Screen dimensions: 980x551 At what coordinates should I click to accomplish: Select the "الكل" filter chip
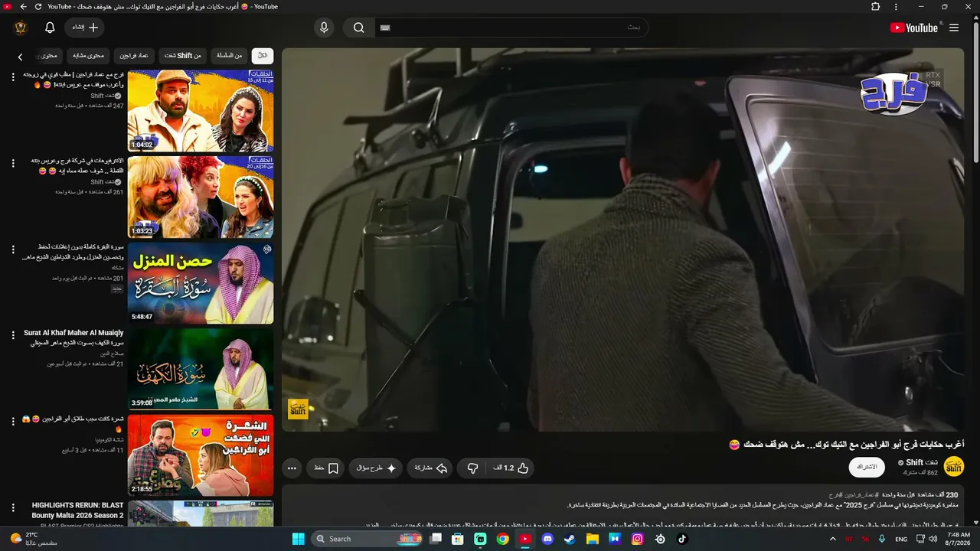(263, 56)
